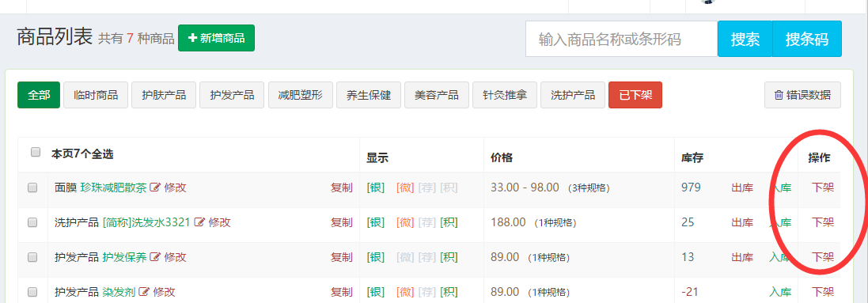This screenshot has height=303, width=868.
Task: Click 复制 link for 洗发水3321 row
Action: (x=342, y=222)
